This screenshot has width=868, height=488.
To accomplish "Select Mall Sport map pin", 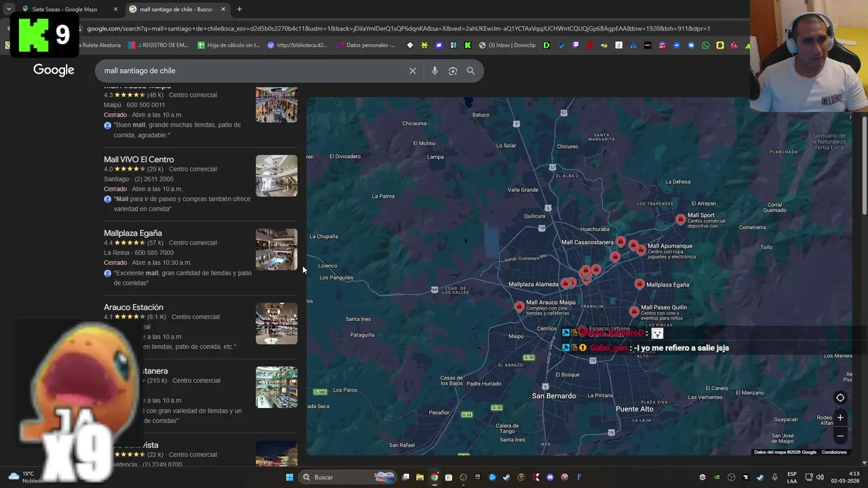I will coord(681,219).
